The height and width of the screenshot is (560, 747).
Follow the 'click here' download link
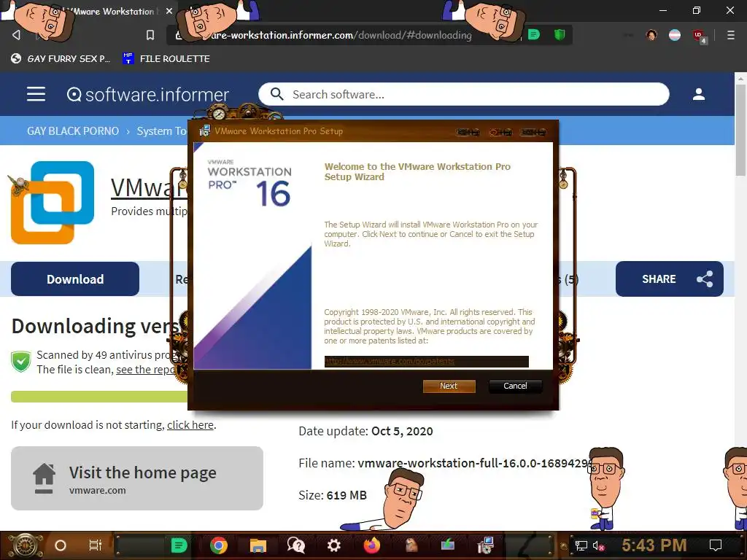pos(190,425)
